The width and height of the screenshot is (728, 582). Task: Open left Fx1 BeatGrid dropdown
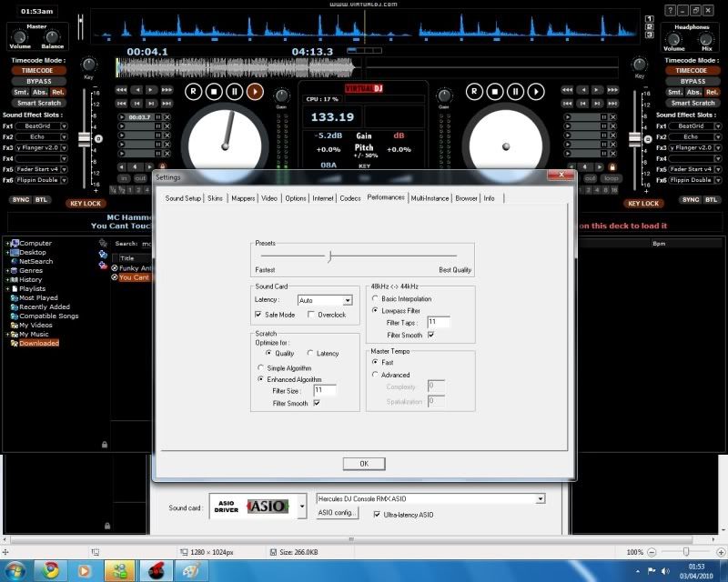[64, 126]
